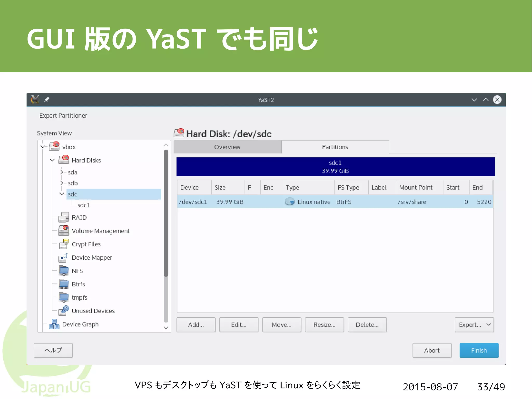Screen dimensions: 532x399
Task: Collapse the Hard Disks tree node
Action: tap(52, 160)
